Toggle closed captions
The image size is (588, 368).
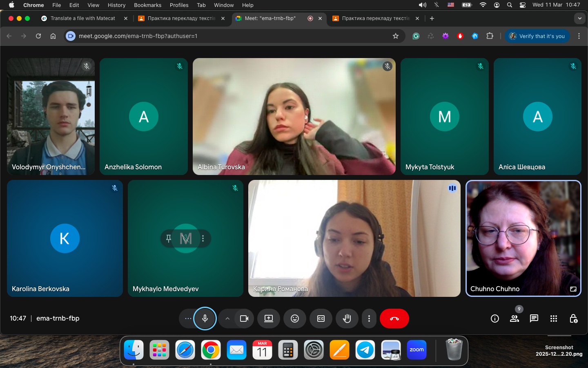pyautogui.click(x=321, y=319)
